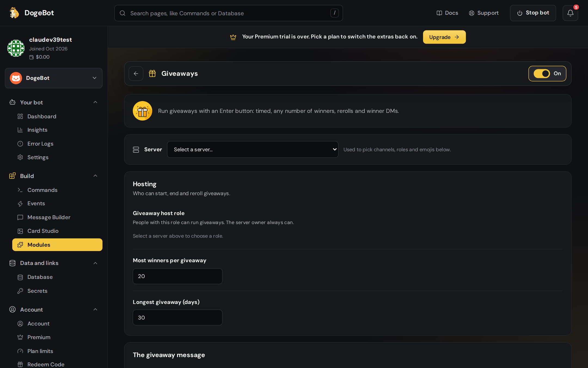Click the Giveaways gift icon in header
588x368 pixels.
coord(152,74)
